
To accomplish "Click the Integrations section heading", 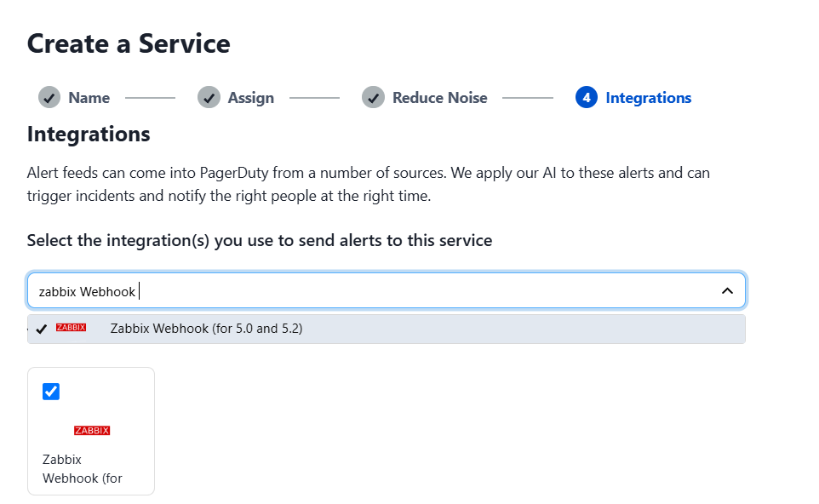I will (89, 135).
